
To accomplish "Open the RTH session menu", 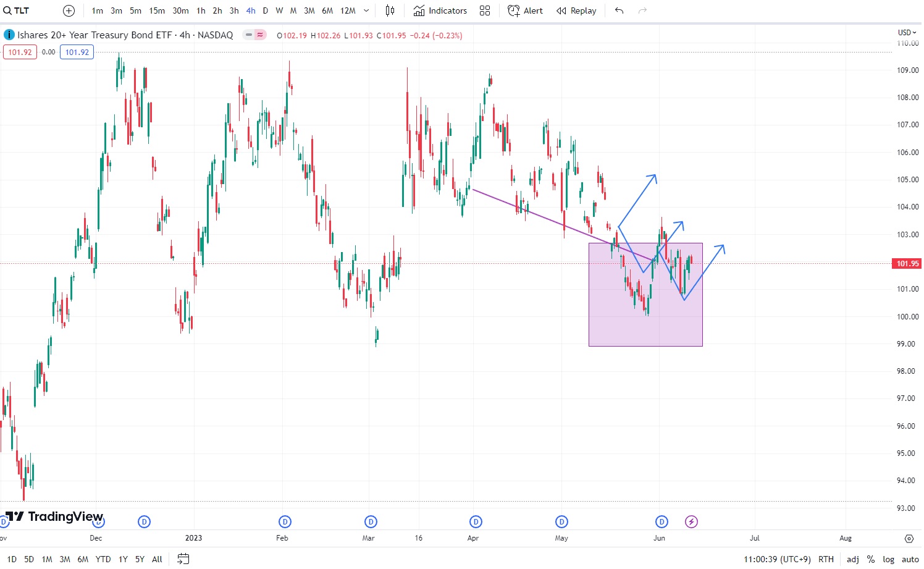I will pyautogui.click(x=826, y=559).
